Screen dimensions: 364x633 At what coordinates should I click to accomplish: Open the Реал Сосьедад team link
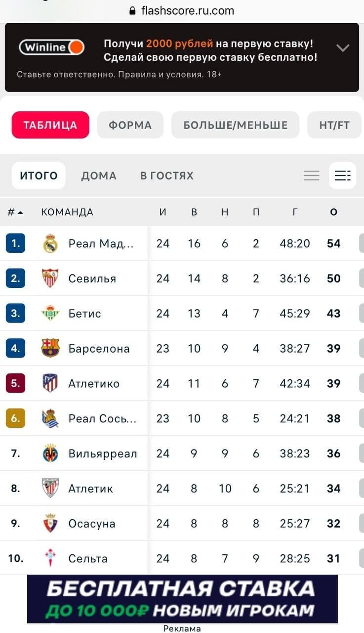point(102,418)
